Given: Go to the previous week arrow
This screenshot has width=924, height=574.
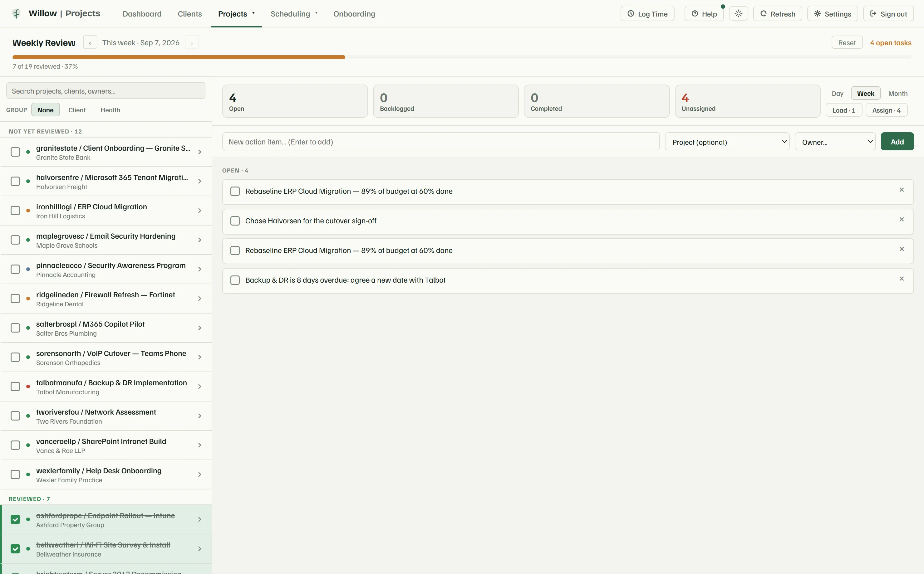Looking at the screenshot, I should point(90,42).
